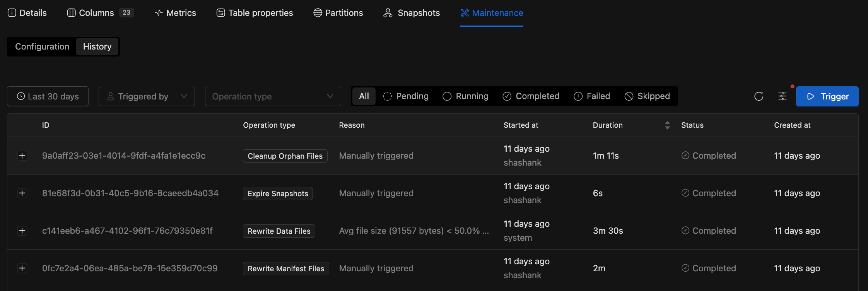Click the Cleanup Orphan Files tag
Screen dimensions: 868x291
point(285,156)
